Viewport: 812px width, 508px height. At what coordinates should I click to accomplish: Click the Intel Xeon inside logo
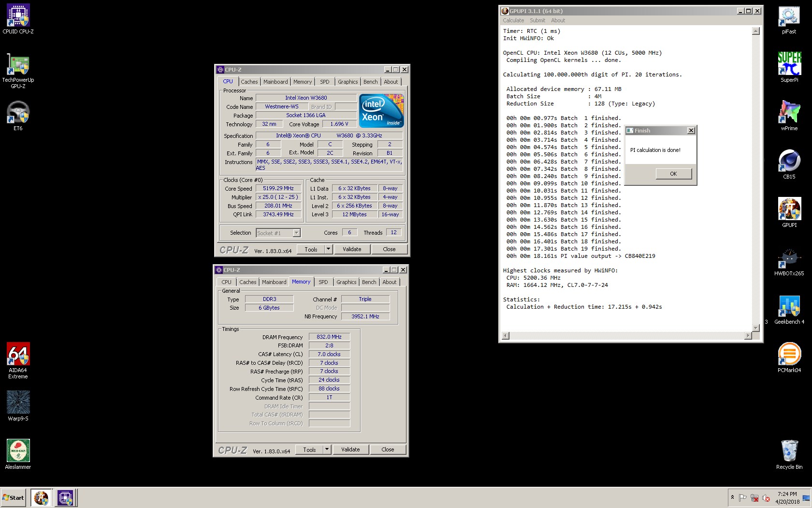pos(381,111)
